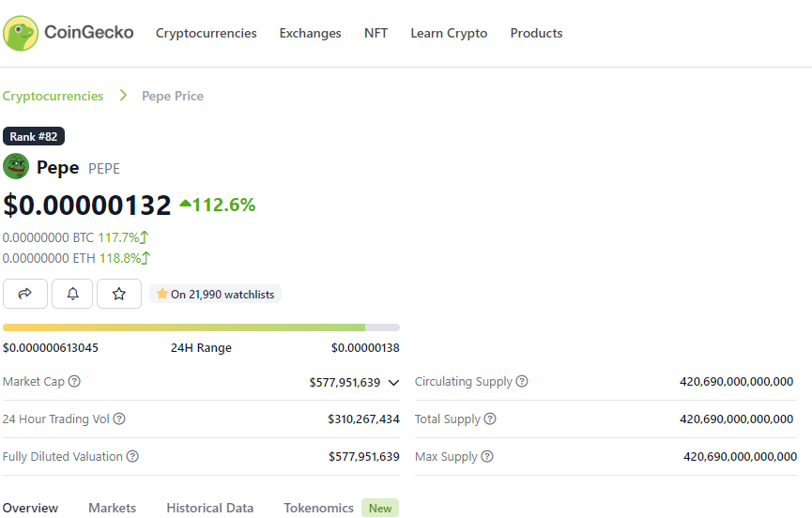Click the share arrow icon button
812x518 pixels.
click(24, 294)
